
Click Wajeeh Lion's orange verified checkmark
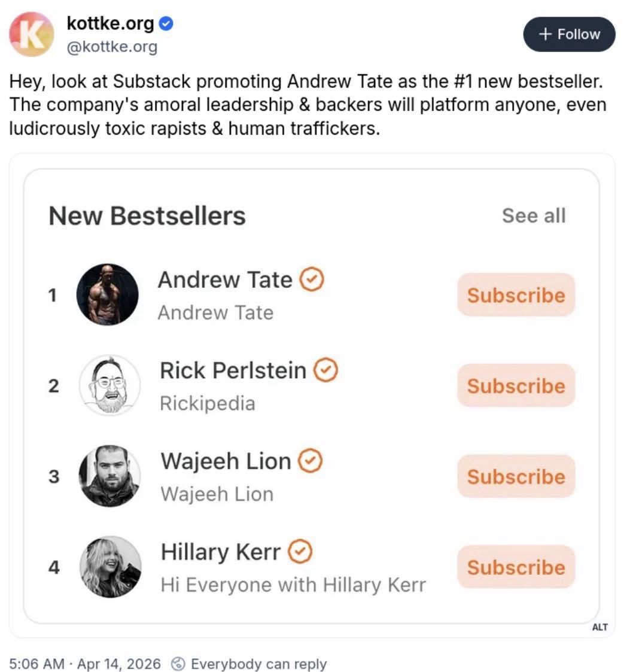(x=311, y=461)
